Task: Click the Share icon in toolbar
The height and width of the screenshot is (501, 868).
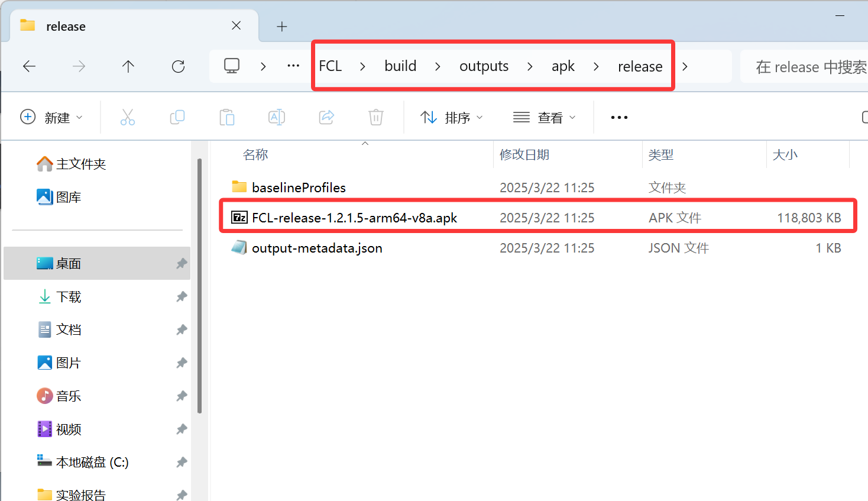Action: [x=326, y=117]
